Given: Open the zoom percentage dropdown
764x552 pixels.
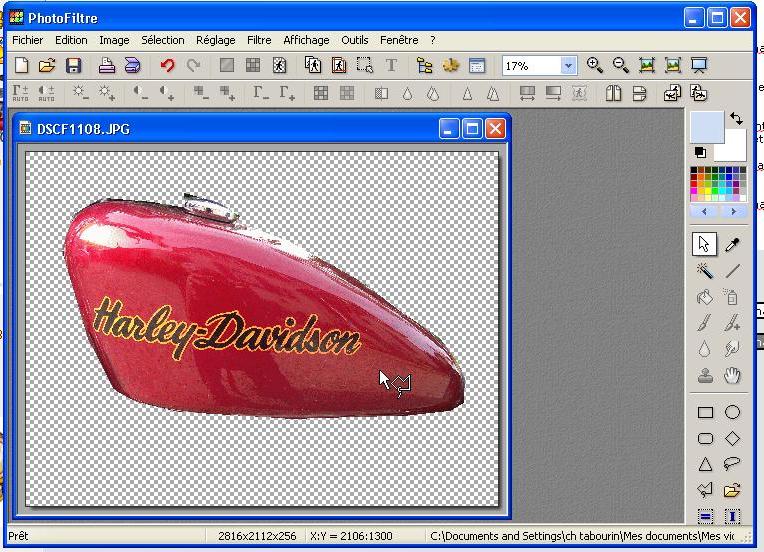Looking at the screenshot, I should [568, 65].
